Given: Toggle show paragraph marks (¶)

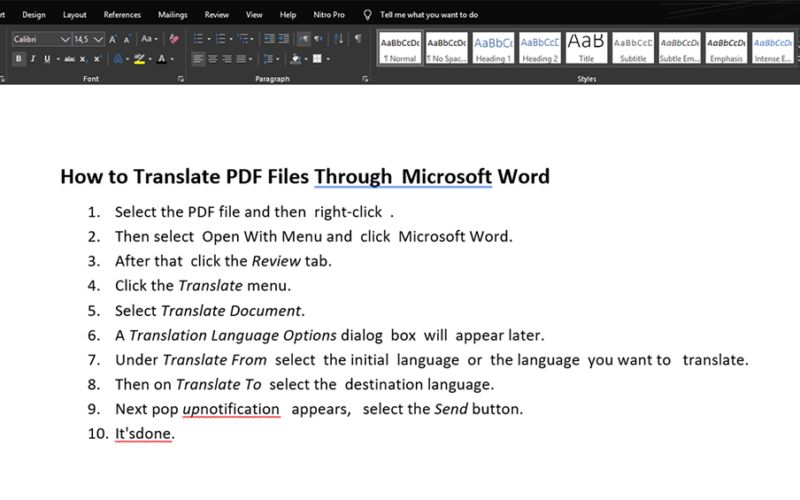Looking at the screenshot, I should pyautogui.click(x=358, y=39).
